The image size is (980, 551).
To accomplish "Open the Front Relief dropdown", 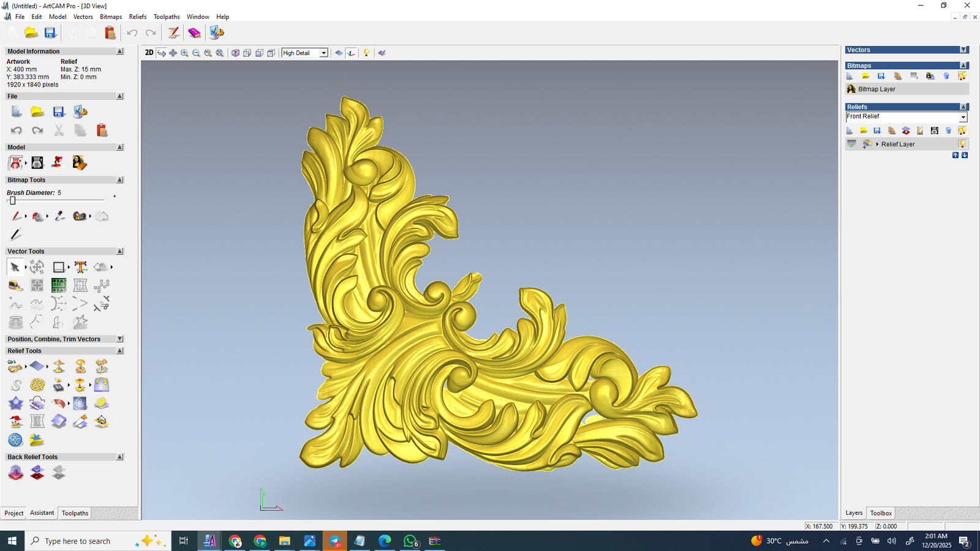I will coord(963,117).
